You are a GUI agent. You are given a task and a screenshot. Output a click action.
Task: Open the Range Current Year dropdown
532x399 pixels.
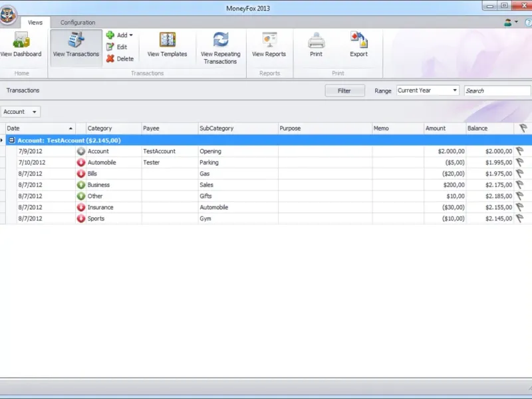click(x=428, y=90)
